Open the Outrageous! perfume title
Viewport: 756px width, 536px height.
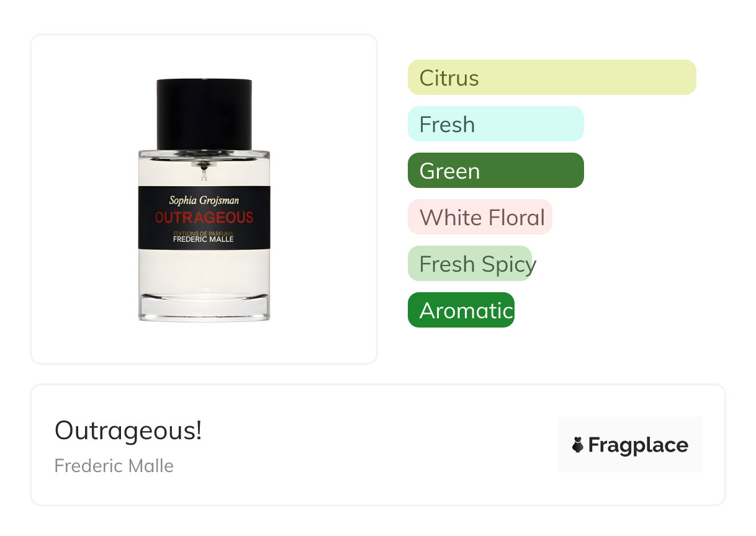click(x=128, y=431)
